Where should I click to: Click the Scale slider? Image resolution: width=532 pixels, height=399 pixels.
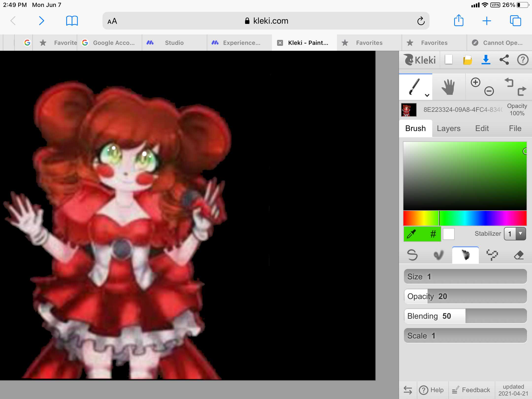(x=465, y=336)
